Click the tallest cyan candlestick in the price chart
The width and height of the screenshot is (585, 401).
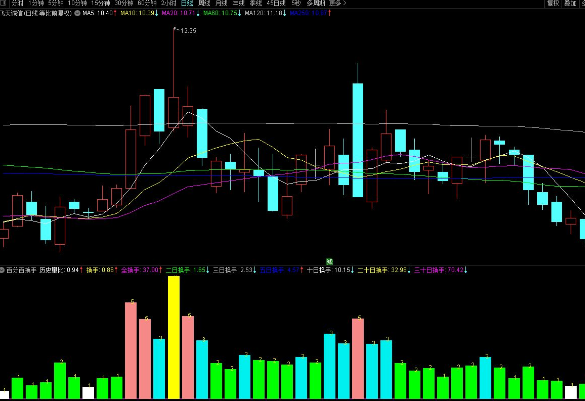click(x=358, y=140)
